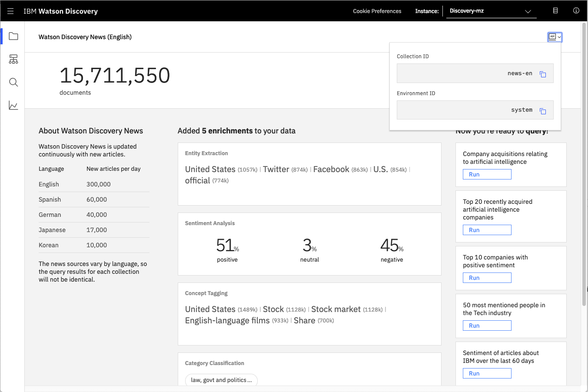Toggle the API info dropdown button
Screen dimensions: 588x392
[555, 37]
